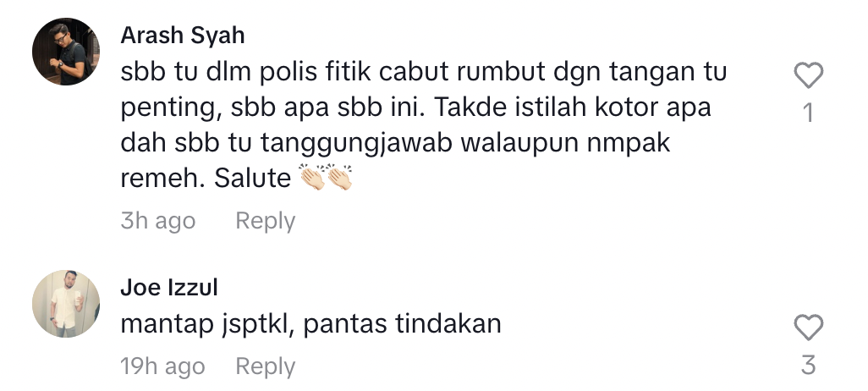The width and height of the screenshot is (868, 391).
Task: Click the first clapping hands emoji
Action: [311, 177]
